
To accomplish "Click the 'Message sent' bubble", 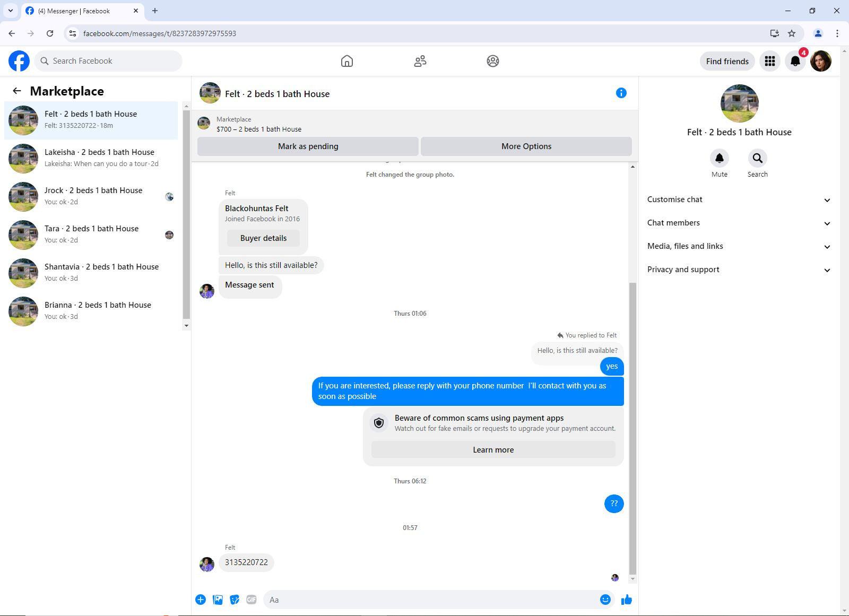I will (250, 285).
